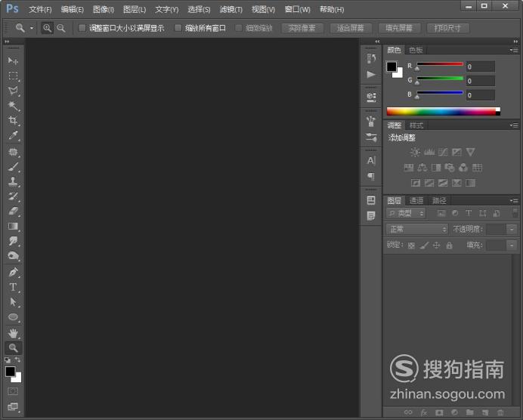Select the Brush tool
The height and width of the screenshot is (420, 523).
coord(13,167)
